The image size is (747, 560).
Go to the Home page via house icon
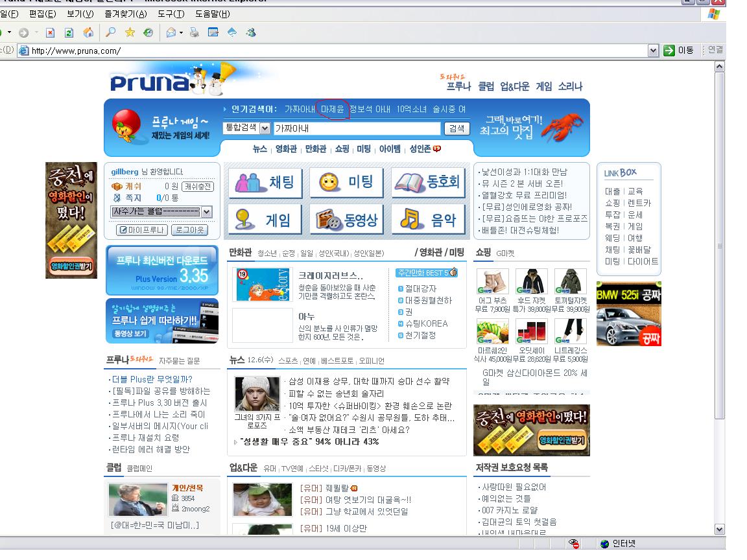(x=88, y=32)
